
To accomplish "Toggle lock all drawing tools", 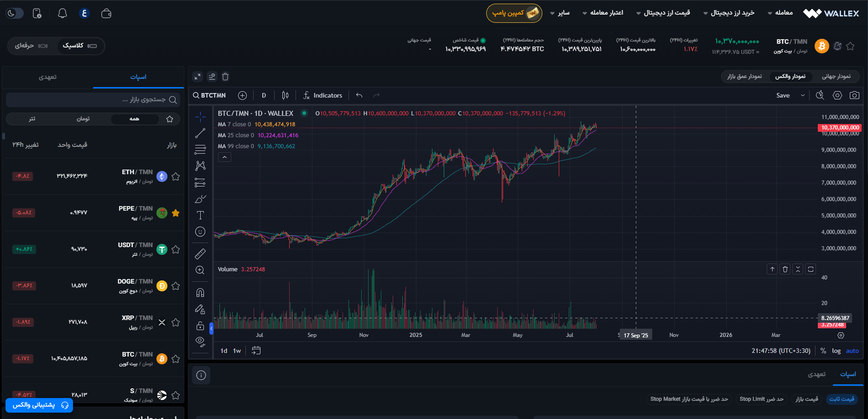I will click(200, 326).
